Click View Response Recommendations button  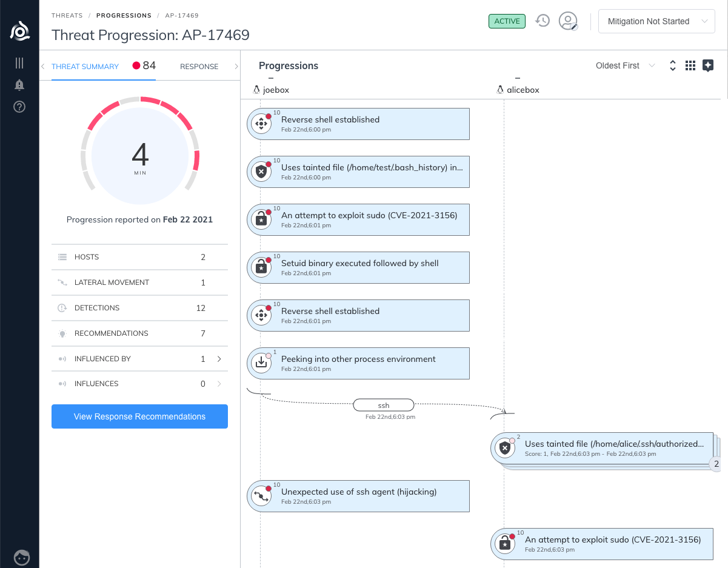tap(139, 416)
